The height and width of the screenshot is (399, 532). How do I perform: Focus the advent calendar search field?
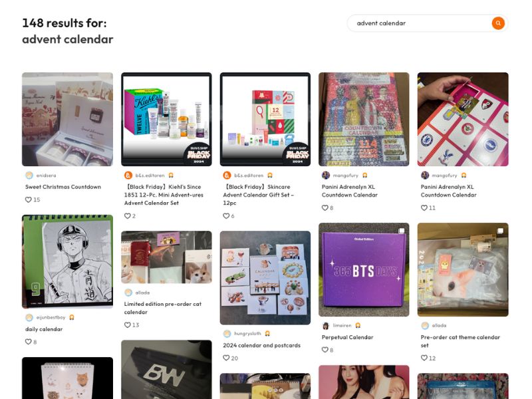[419, 23]
